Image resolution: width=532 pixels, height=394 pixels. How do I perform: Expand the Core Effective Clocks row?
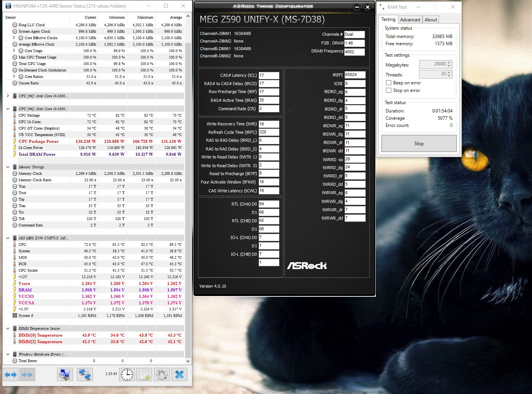[x=14, y=38]
